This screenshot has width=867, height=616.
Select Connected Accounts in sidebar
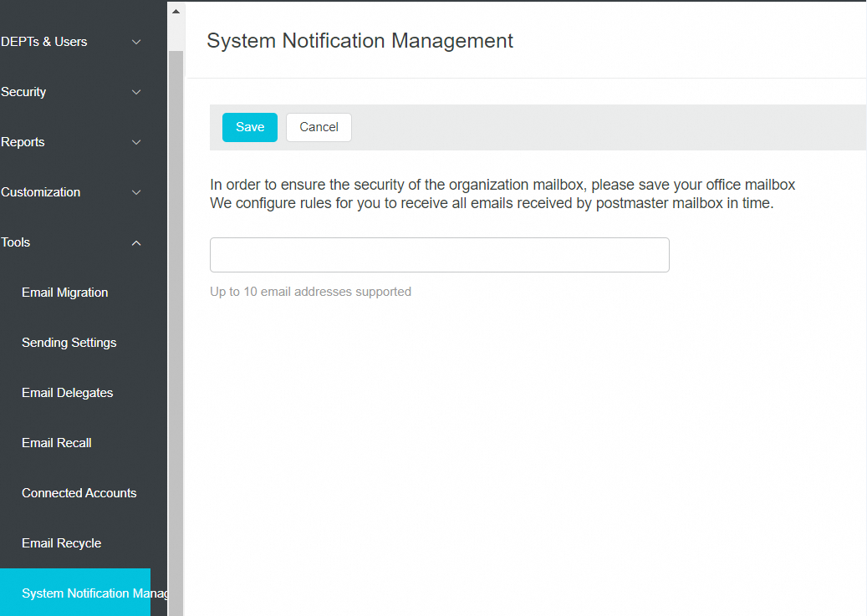(79, 493)
